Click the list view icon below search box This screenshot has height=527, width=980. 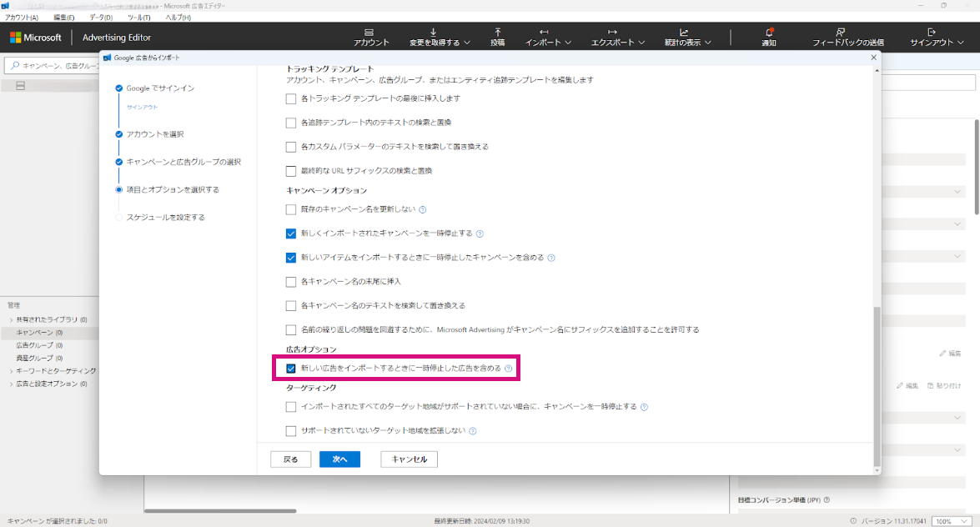pos(21,86)
